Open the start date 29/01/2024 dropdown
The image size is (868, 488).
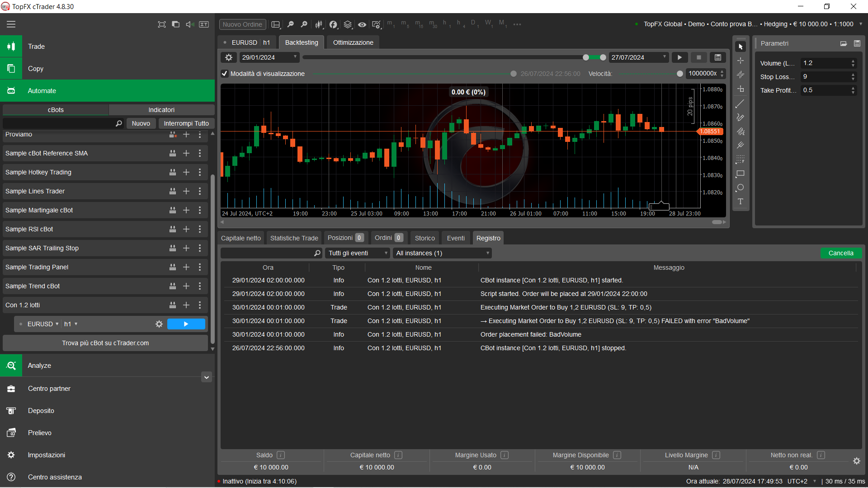pos(269,57)
